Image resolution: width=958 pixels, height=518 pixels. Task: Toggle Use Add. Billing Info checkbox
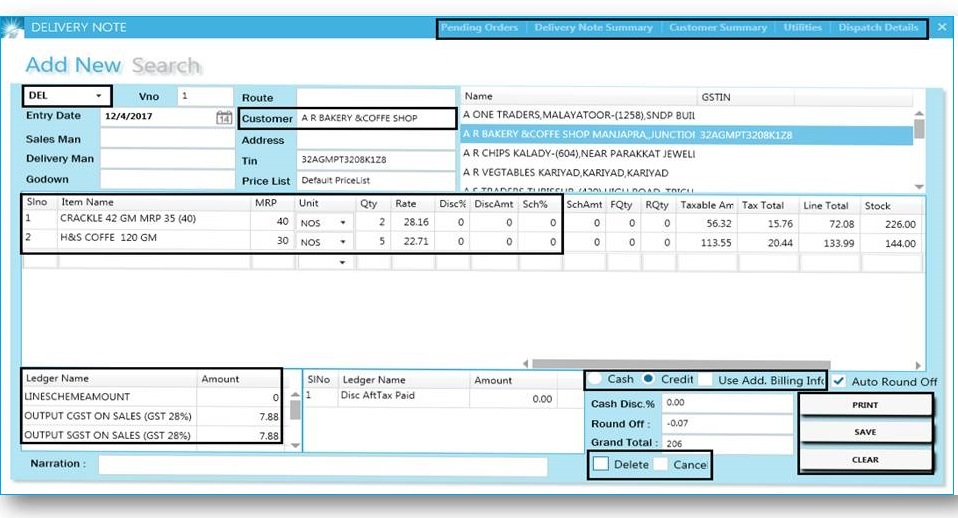pyautogui.click(x=706, y=380)
